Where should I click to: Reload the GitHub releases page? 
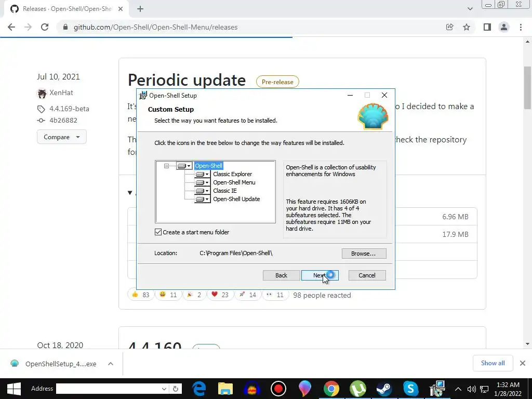(45, 27)
